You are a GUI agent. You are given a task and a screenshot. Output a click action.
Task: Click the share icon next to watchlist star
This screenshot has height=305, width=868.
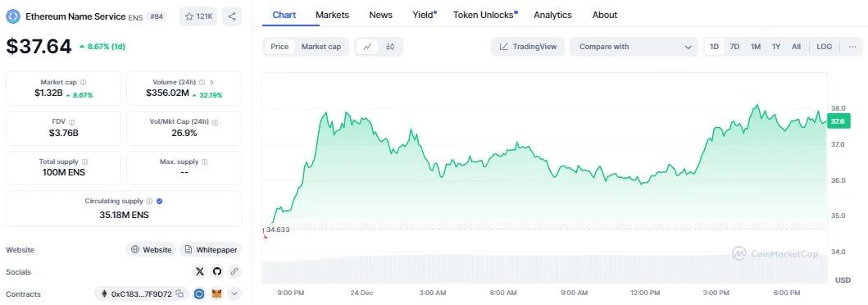coord(232,16)
